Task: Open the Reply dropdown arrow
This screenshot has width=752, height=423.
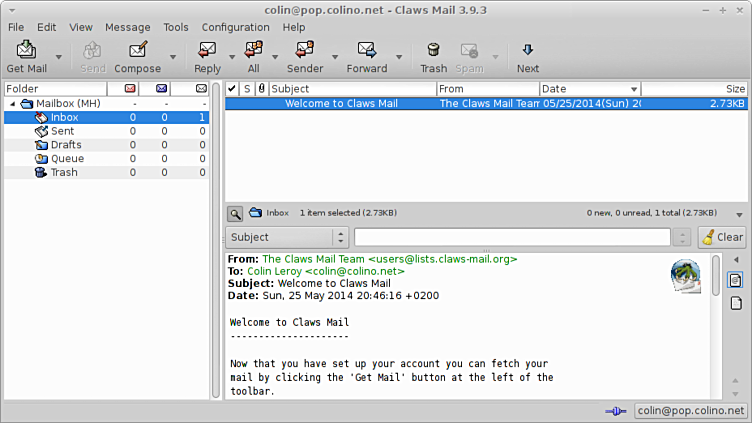Action: (x=232, y=57)
